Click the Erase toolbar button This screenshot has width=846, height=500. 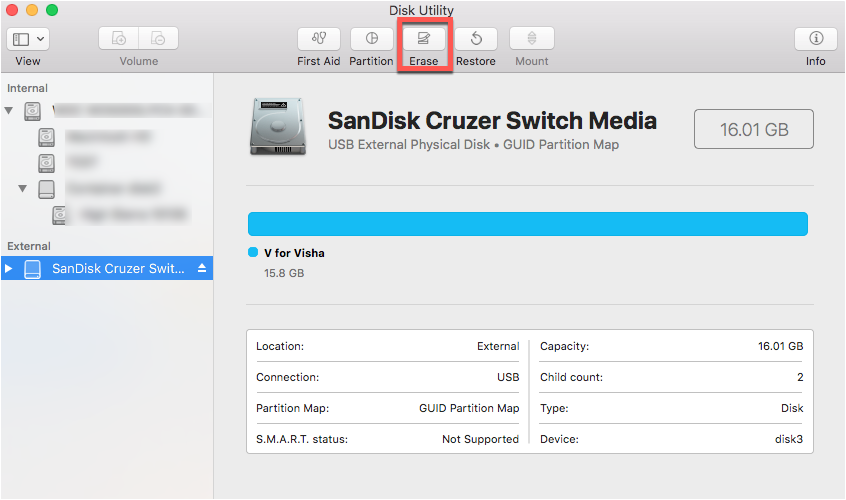coord(424,38)
